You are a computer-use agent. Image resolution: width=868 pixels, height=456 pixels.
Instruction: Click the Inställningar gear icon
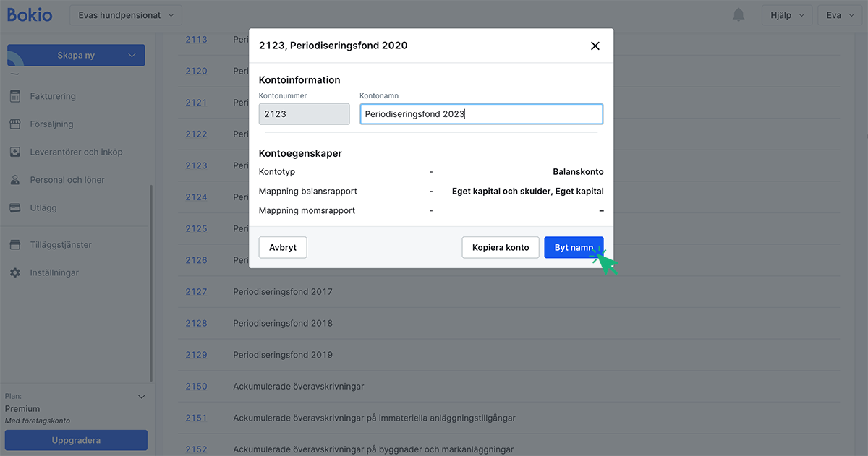click(17, 272)
